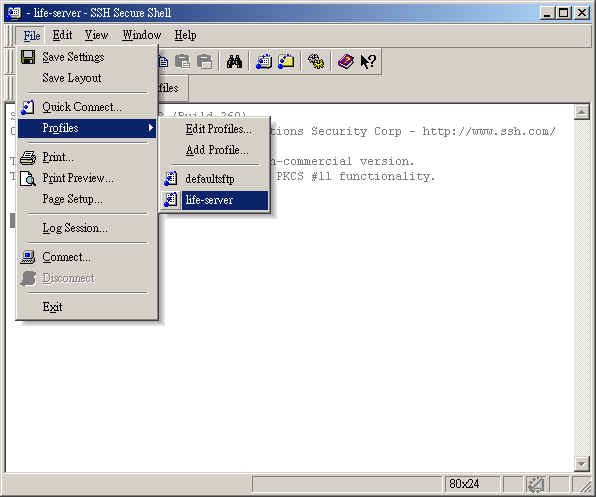Click the printer icon beside Print

point(28,157)
